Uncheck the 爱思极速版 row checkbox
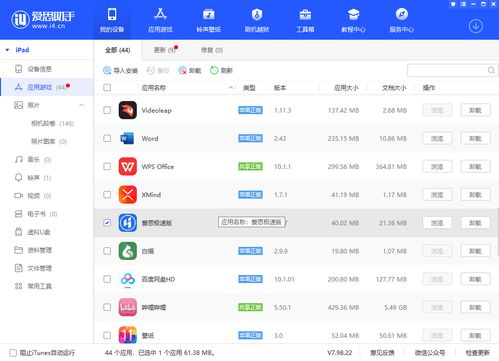 point(107,223)
